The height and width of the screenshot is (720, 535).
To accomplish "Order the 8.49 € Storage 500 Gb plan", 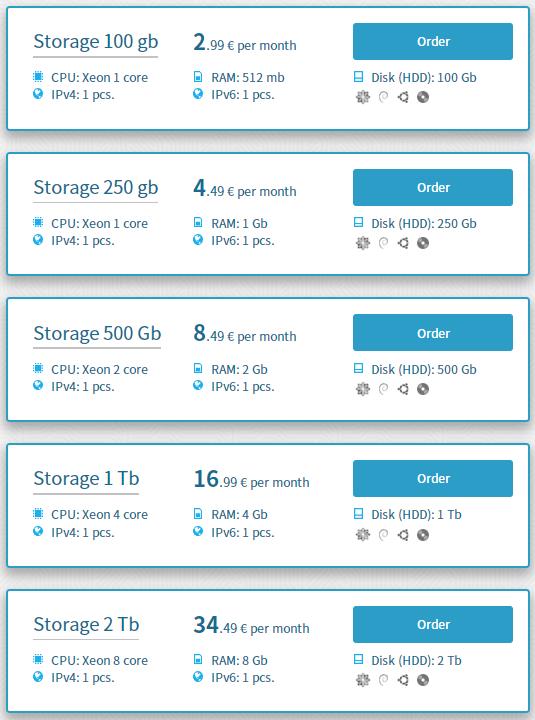I will pyautogui.click(x=433, y=333).
